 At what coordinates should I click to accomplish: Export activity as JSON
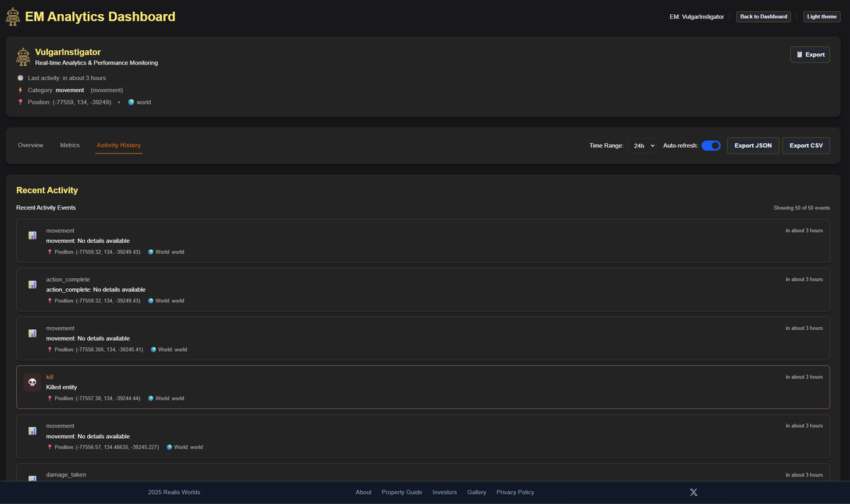(x=753, y=146)
